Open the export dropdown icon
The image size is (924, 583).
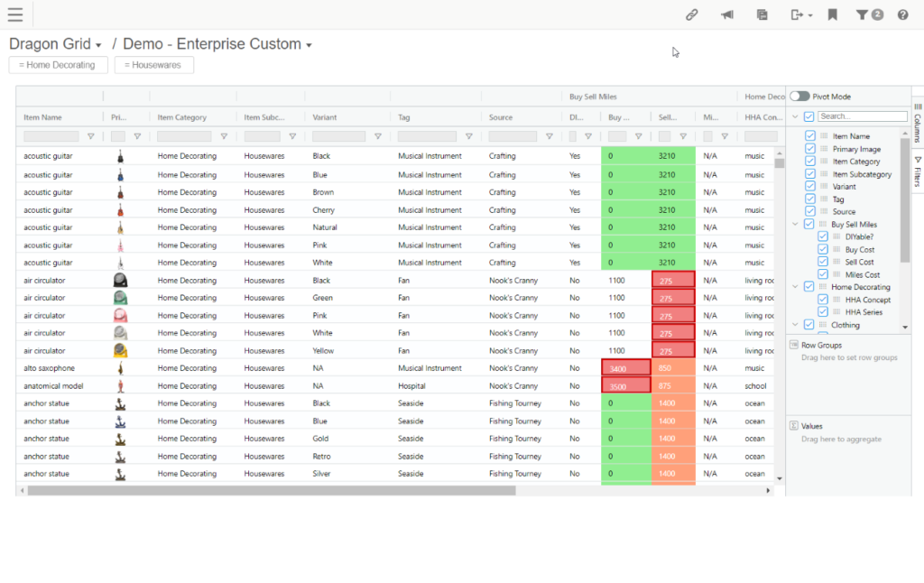tap(800, 14)
